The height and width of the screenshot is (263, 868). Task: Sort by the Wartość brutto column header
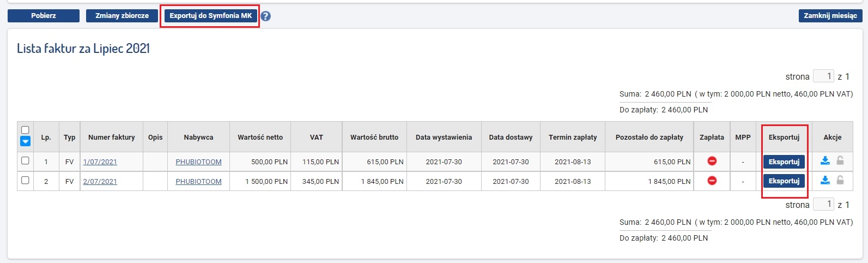point(374,137)
